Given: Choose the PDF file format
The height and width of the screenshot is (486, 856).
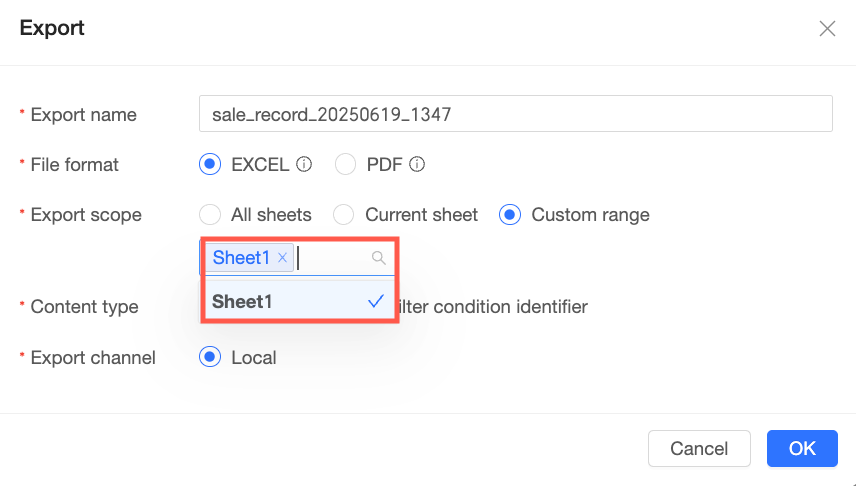Looking at the screenshot, I should point(345,164).
